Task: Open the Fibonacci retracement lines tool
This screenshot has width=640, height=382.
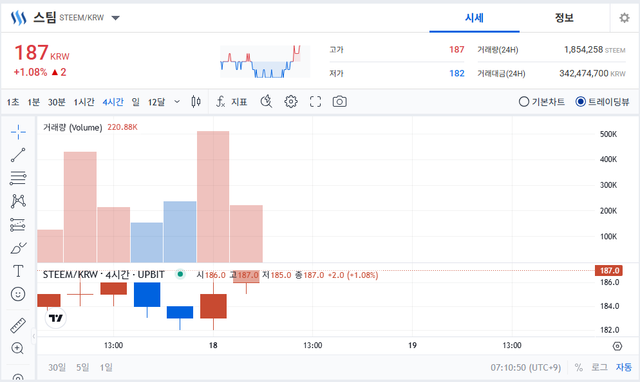Action: click(x=18, y=178)
